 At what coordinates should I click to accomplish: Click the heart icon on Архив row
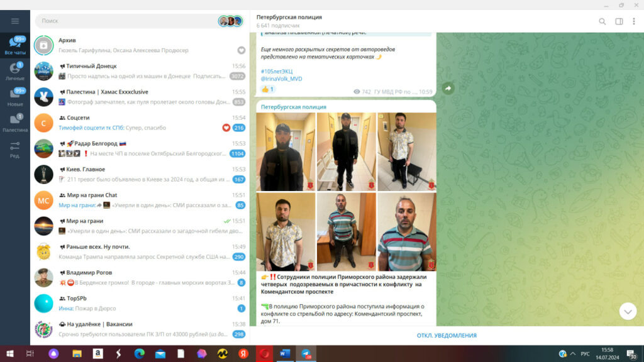coord(241,50)
